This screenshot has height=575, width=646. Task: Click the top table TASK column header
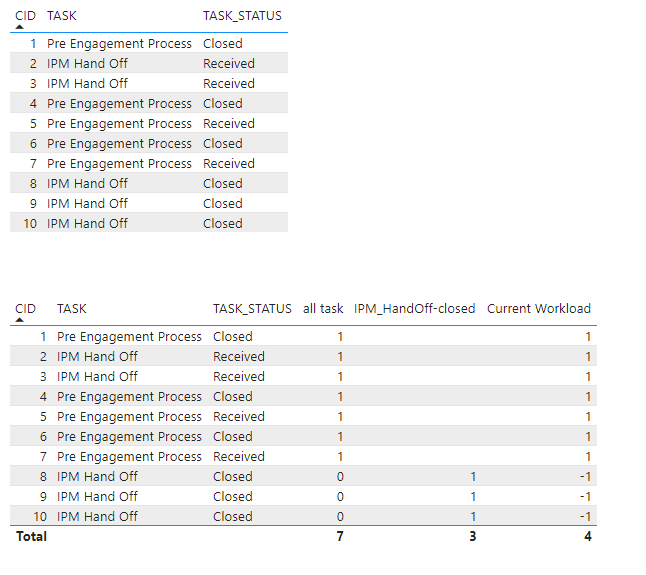(61, 16)
